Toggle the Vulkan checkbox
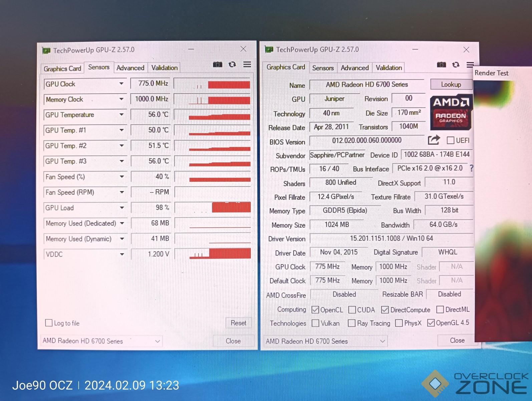This screenshot has height=401, width=532. tap(315, 323)
